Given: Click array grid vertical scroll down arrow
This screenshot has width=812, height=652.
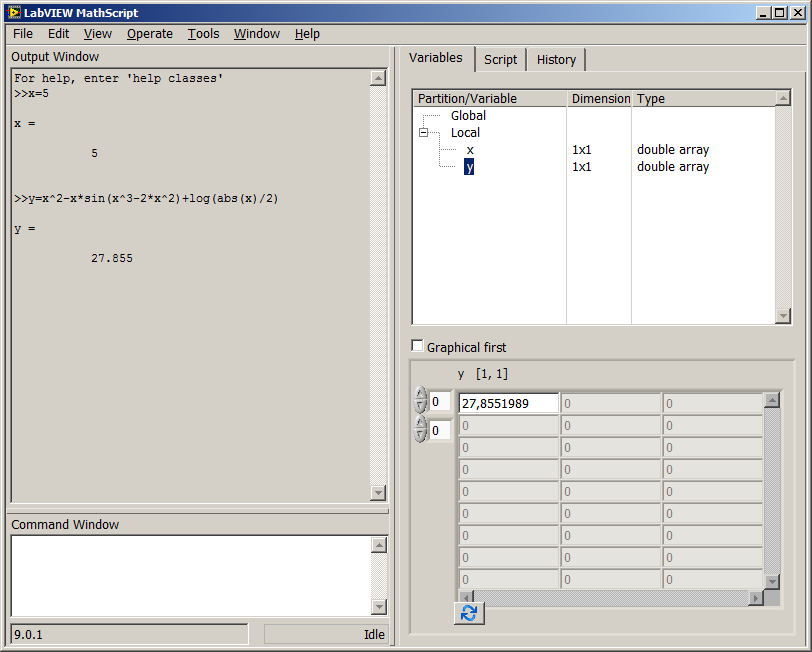Looking at the screenshot, I should click(772, 582).
